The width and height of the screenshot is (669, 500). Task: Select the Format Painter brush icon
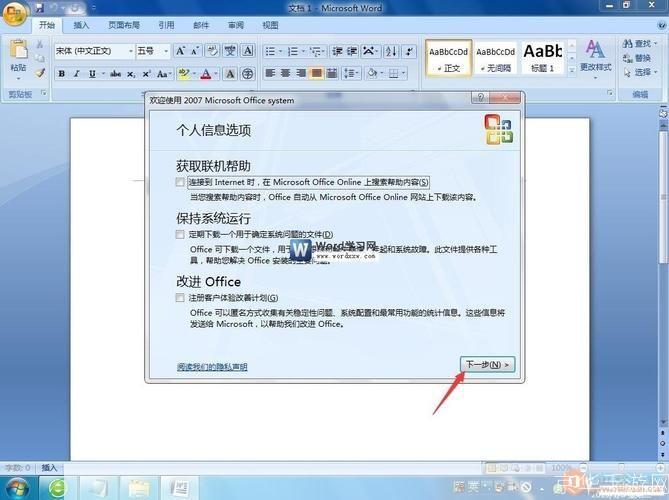[40, 73]
